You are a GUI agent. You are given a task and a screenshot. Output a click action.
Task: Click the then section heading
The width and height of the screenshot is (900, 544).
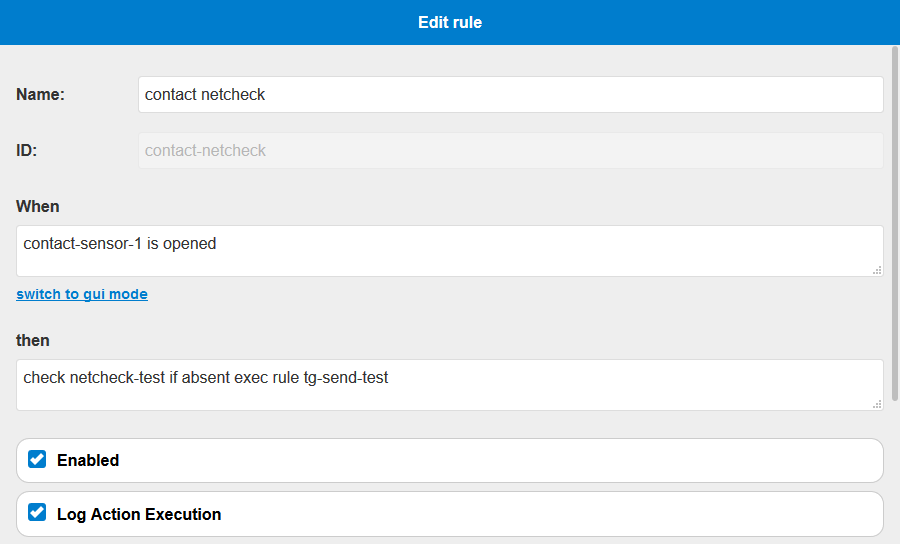tap(33, 340)
